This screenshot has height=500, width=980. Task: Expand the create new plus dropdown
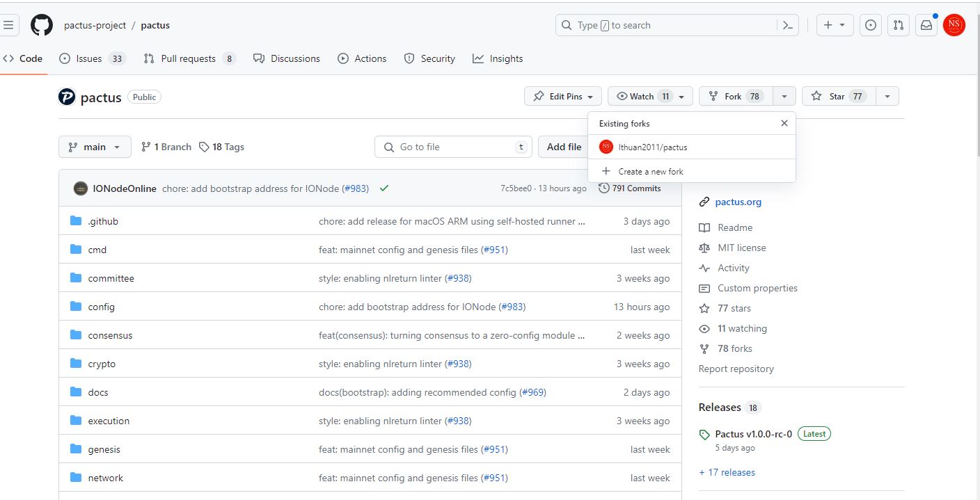coord(834,26)
